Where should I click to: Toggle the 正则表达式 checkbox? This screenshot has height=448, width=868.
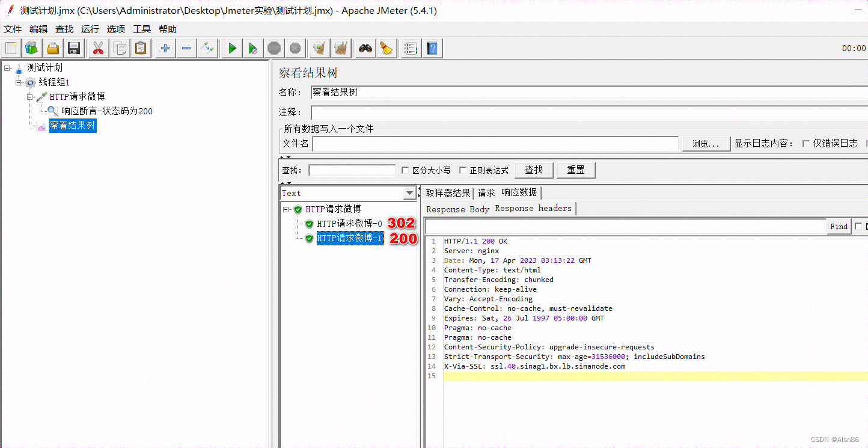coord(463,170)
